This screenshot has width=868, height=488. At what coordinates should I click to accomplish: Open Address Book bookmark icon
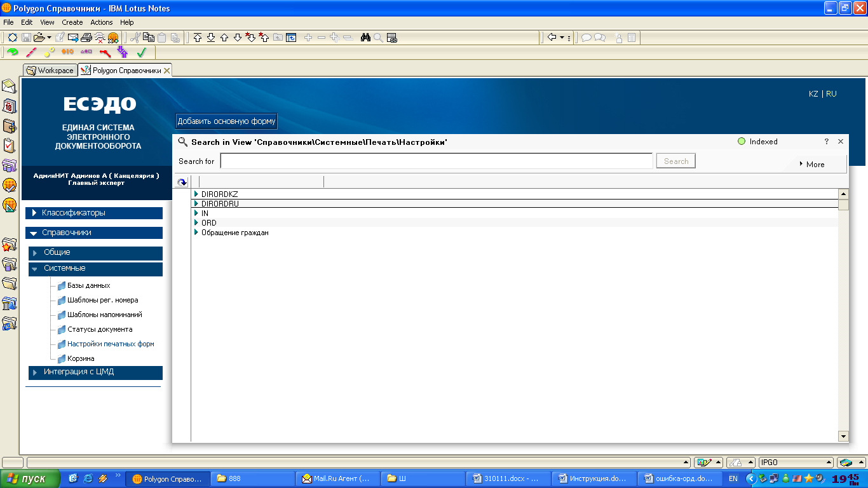[9, 126]
